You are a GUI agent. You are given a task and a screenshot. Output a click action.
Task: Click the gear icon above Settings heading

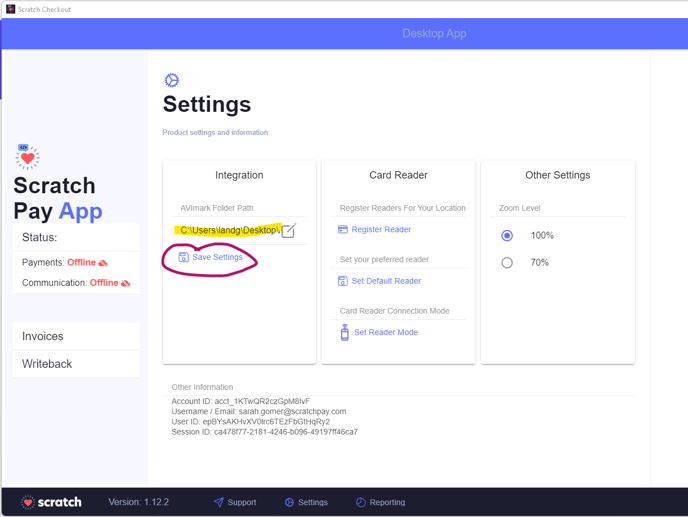[x=172, y=80]
